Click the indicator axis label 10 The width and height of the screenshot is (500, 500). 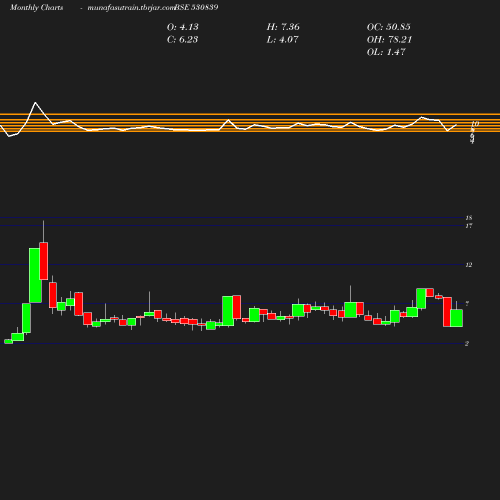click(475, 124)
